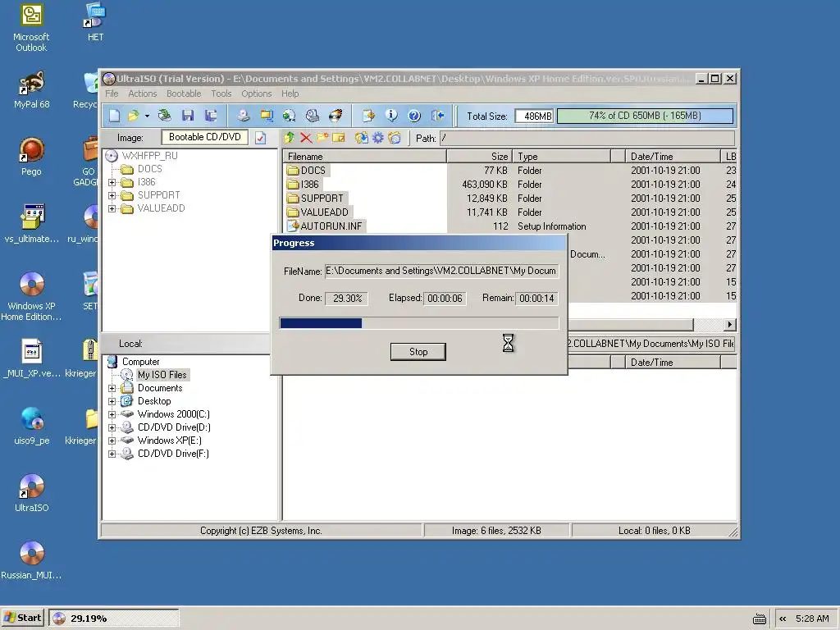Click the gear Properties icon
This screenshot has width=840, height=630.
pyautogui.click(x=378, y=138)
